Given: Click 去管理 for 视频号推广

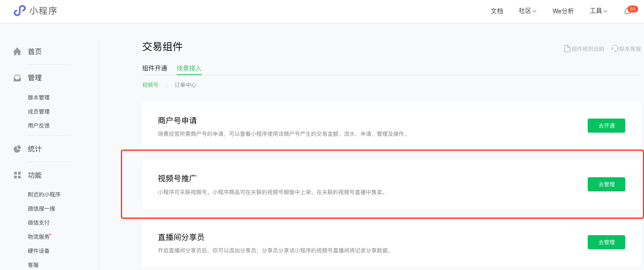Looking at the screenshot, I should click(606, 184).
